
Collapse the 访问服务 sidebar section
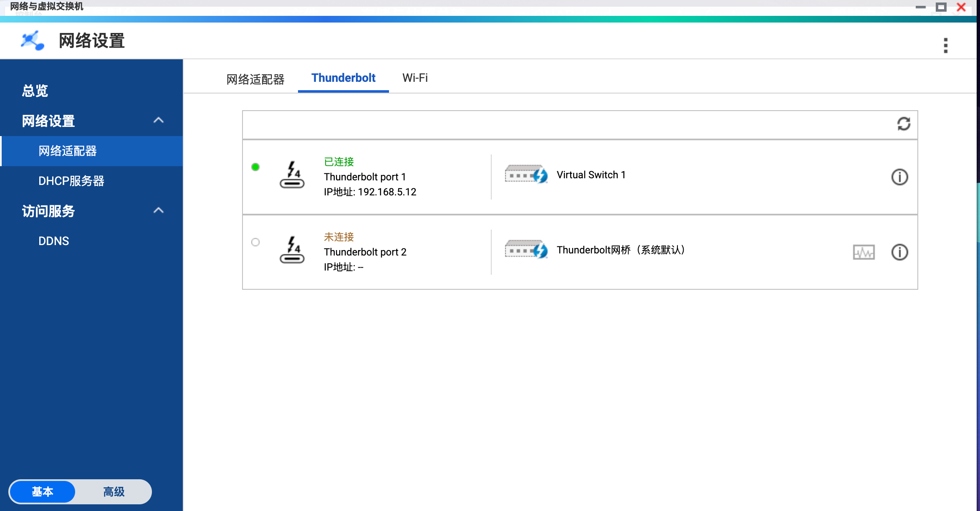tap(158, 211)
